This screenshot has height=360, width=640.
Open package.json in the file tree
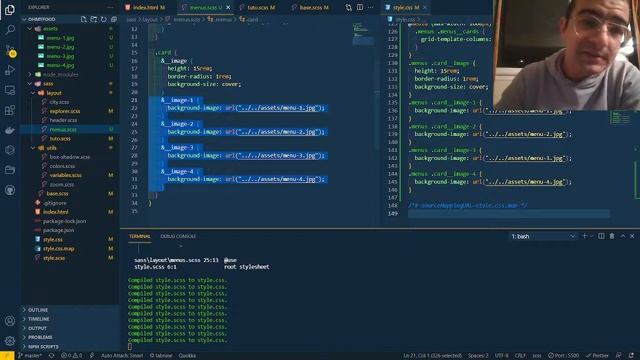tap(58, 230)
